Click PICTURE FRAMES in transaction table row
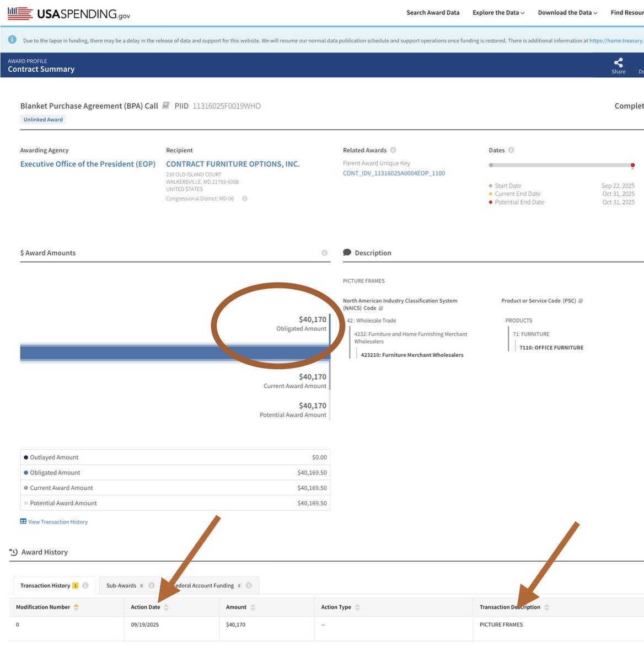The width and height of the screenshot is (644, 662). (x=501, y=624)
